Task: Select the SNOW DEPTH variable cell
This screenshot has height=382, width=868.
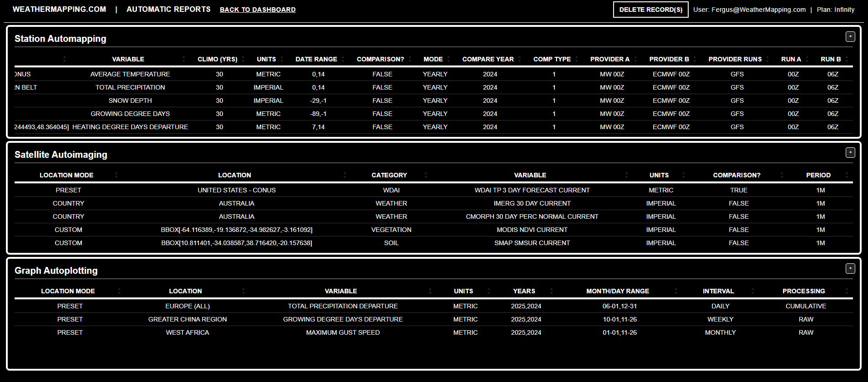Action: [130, 101]
